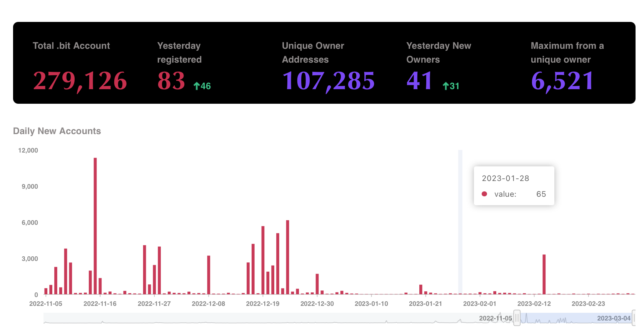644x332 pixels.
Task: Click the Daily New Accounts heading
Action: point(57,131)
